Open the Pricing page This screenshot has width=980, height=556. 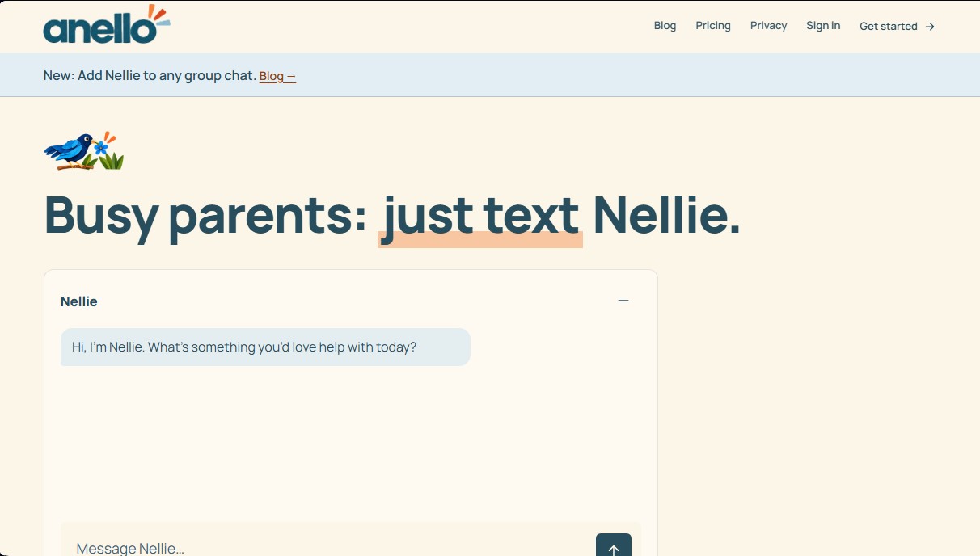click(x=713, y=26)
